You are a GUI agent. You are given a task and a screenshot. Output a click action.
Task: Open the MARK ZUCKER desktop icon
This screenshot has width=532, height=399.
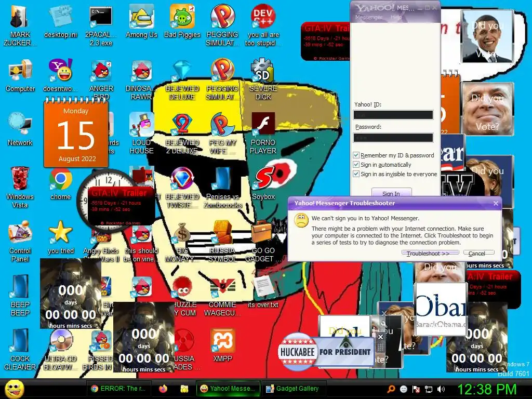click(x=20, y=24)
